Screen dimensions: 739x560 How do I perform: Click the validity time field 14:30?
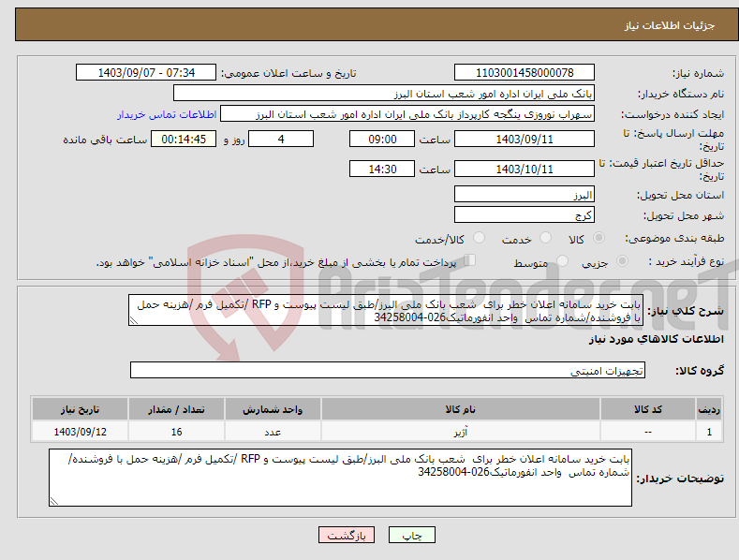(382, 169)
